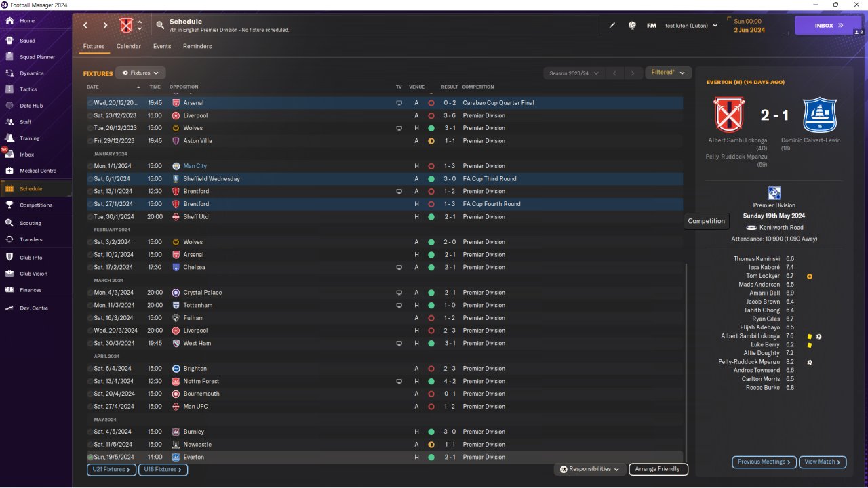868x488 pixels.
Task: Click the Arrange Friendly button
Action: [x=658, y=469]
